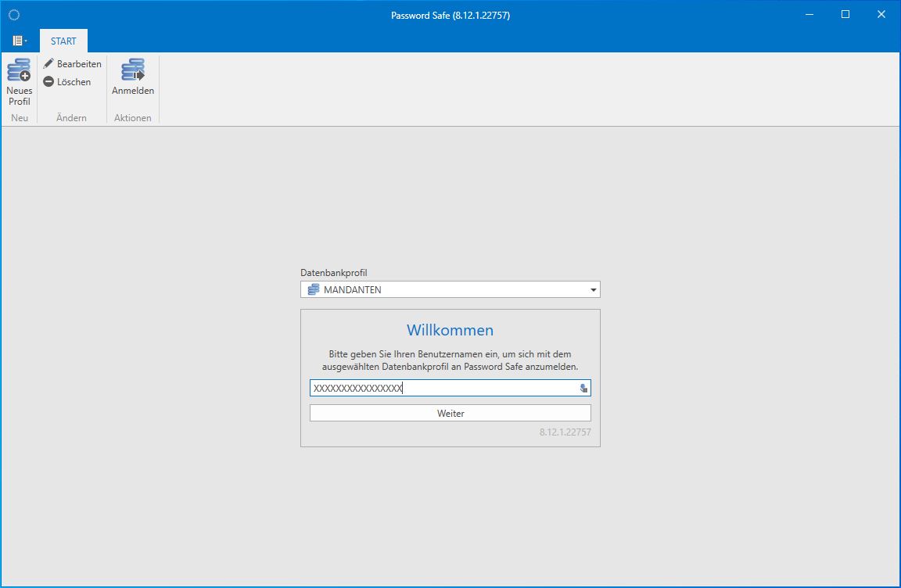Image resolution: width=901 pixels, height=588 pixels.
Task: Close the Password Safe window
Action: click(881, 15)
